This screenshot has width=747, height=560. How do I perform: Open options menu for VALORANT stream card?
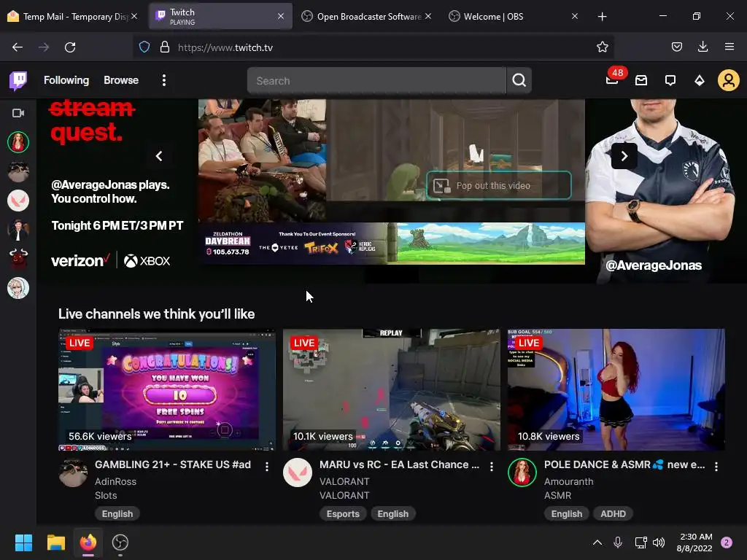pos(492,467)
